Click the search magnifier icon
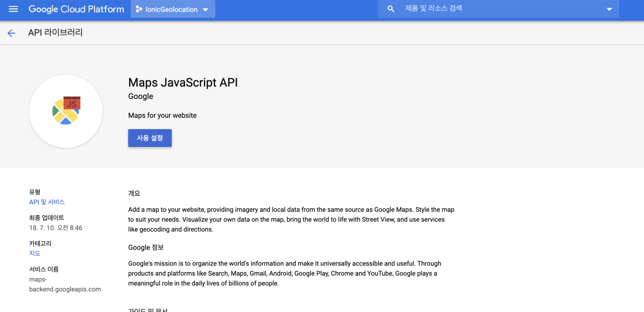This screenshot has width=644, height=312. point(391,9)
